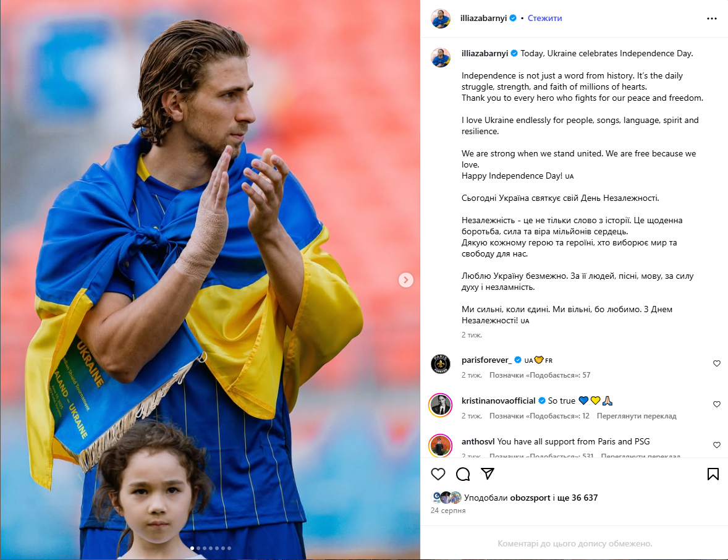Follow illiazabarnyi via Стежити link

[544, 18]
